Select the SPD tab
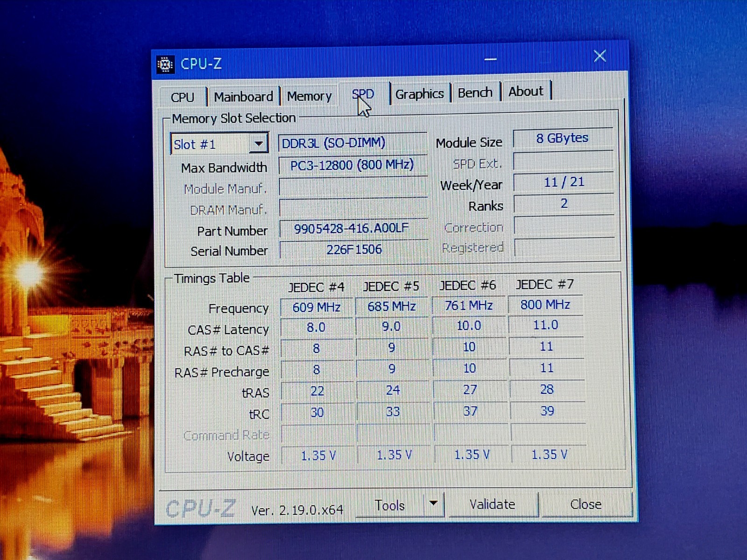The height and width of the screenshot is (560, 747). pos(363,94)
